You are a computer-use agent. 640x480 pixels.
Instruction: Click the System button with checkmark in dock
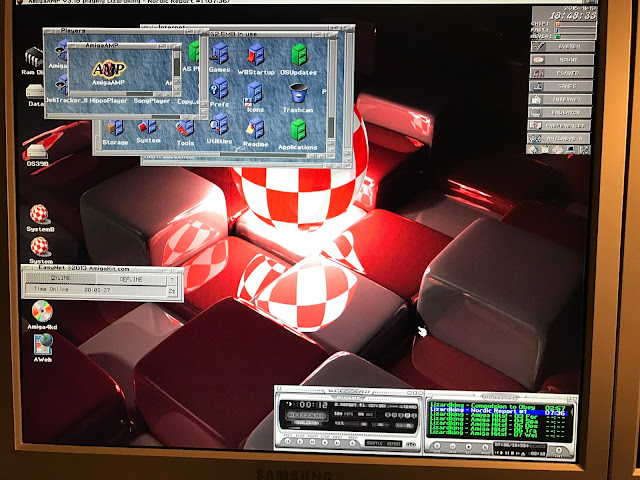point(563,47)
